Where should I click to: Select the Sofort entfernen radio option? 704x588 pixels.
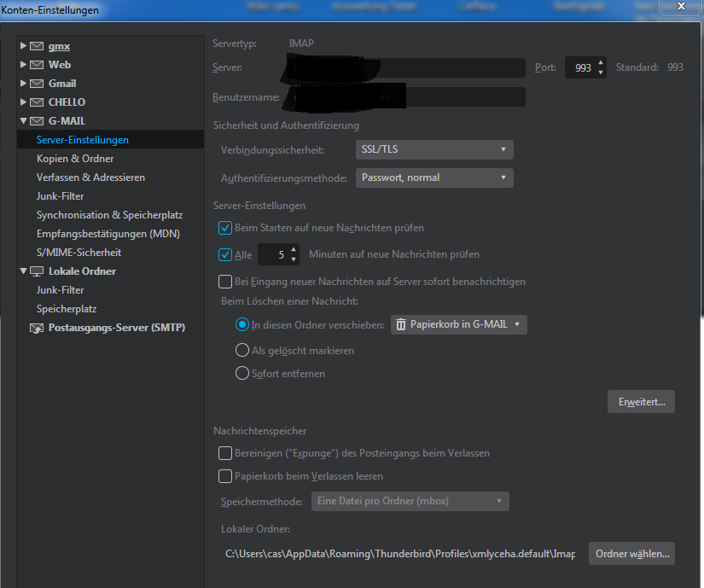(241, 374)
